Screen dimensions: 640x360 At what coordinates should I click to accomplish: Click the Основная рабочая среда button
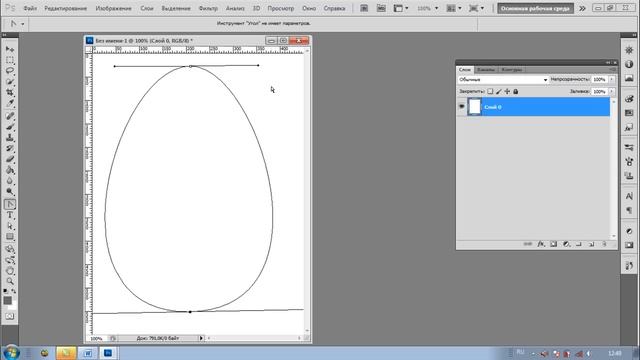coord(535,8)
